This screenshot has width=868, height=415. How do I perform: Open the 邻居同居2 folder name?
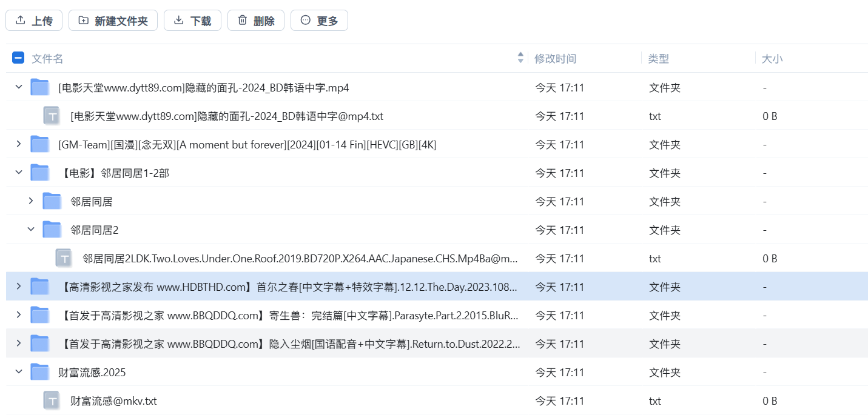[x=95, y=230]
